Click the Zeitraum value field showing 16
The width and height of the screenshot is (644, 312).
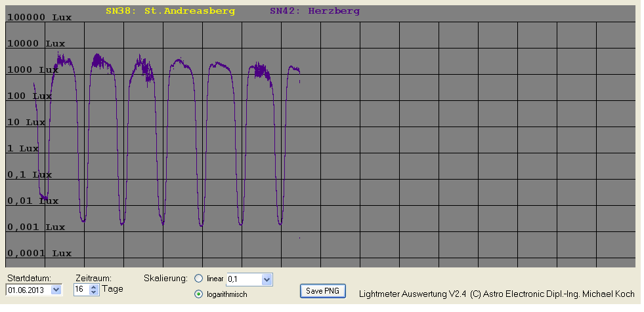point(82,290)
